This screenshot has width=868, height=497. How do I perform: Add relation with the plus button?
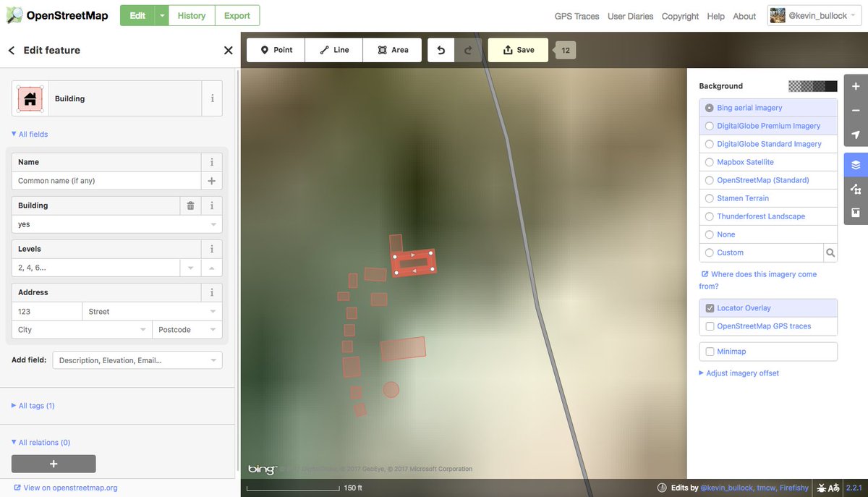(54, 464)
